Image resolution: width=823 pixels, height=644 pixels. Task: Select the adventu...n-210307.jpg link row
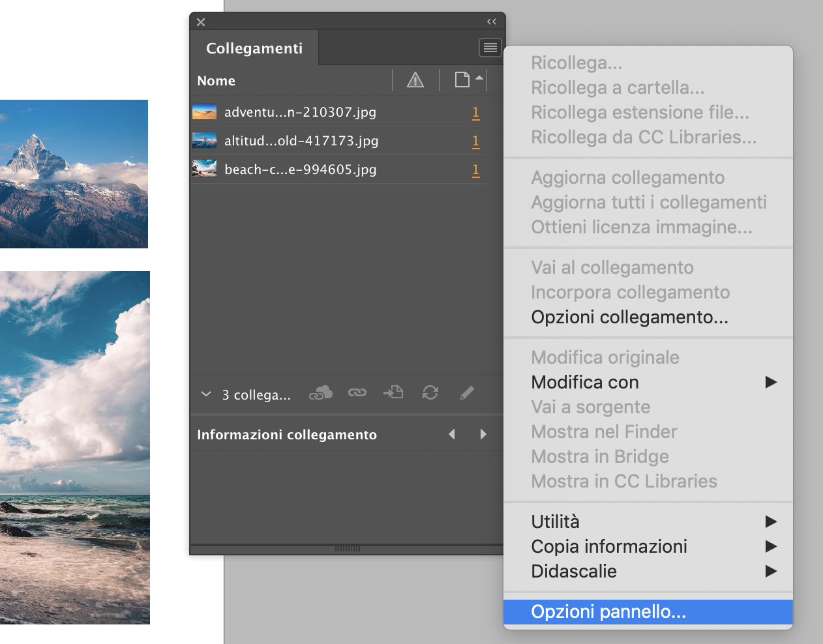pos(338,112)
